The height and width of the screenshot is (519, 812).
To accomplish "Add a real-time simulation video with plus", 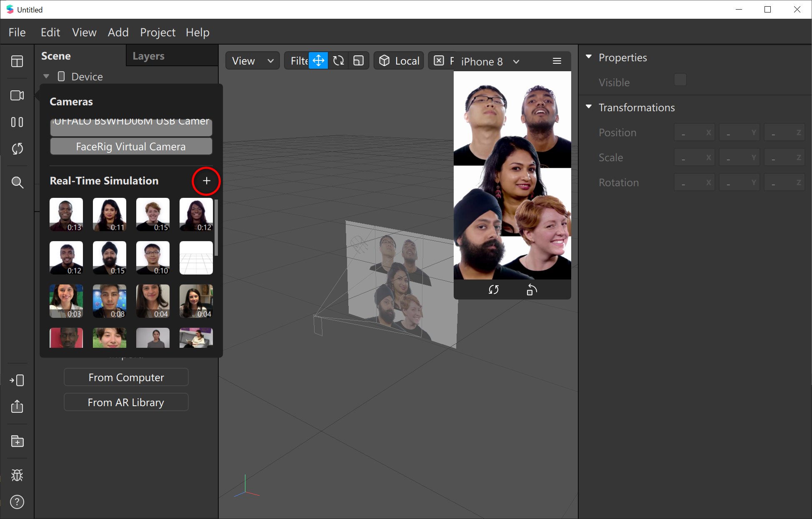I will point(206,181).
